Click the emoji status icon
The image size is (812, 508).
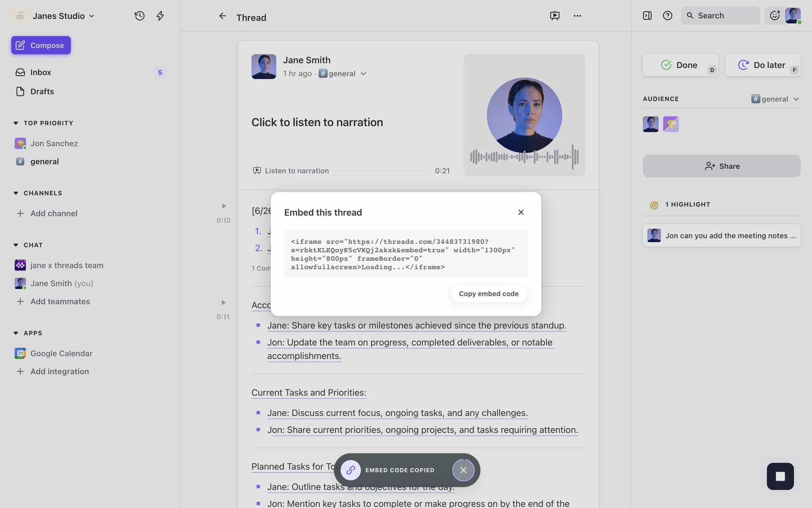point(774,16)
